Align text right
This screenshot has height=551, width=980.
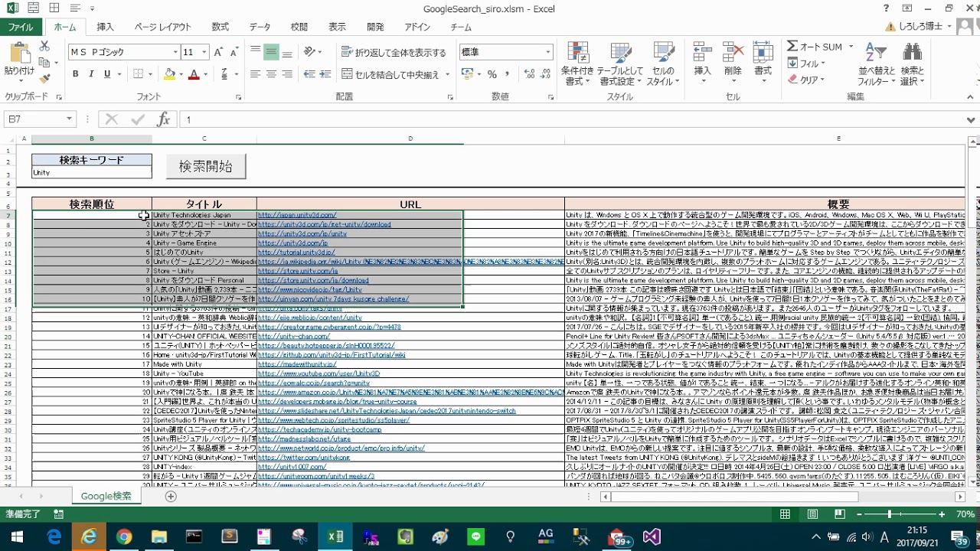tap(286, 74)
